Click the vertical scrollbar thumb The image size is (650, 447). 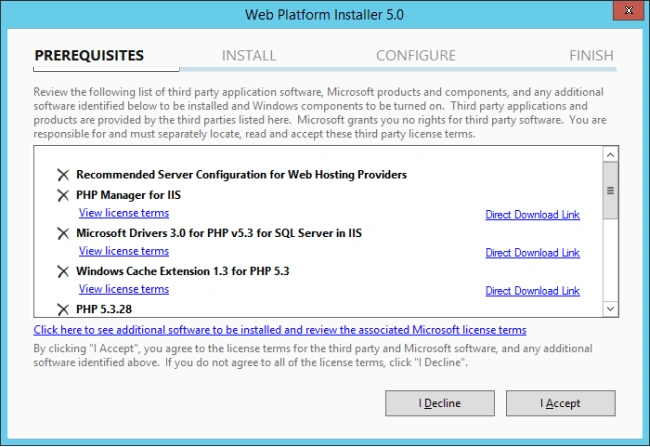[610, 191]
